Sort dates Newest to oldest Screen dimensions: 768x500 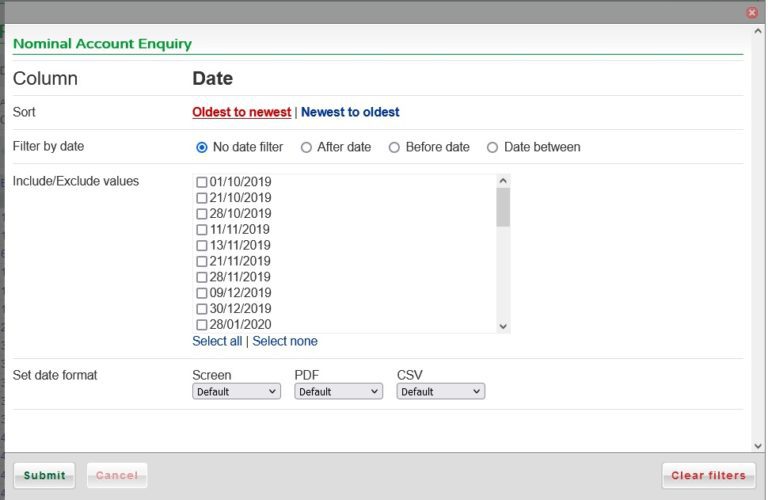tap(350, 112)
